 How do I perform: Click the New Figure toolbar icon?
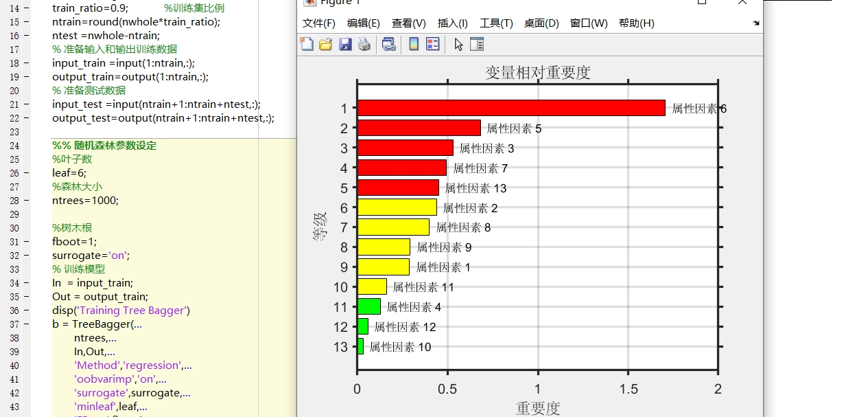point(307,45)
